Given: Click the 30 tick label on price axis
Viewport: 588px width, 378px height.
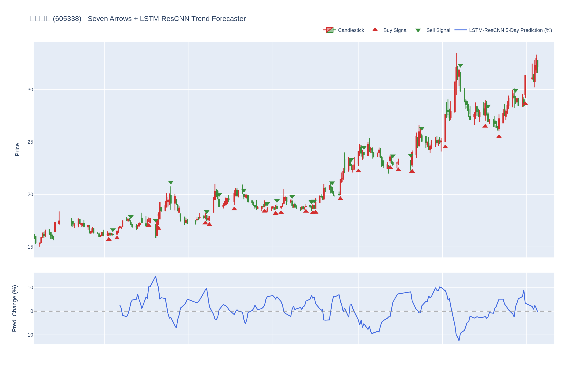Looking at the screenshot, I should pyautogui.click(x=30, y=90).
